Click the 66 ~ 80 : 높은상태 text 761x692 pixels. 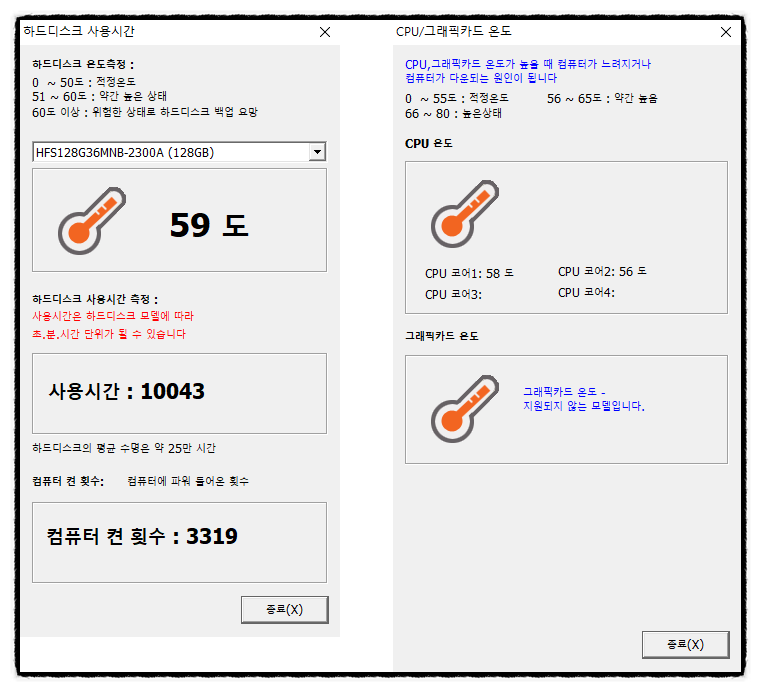pos(453,114)
